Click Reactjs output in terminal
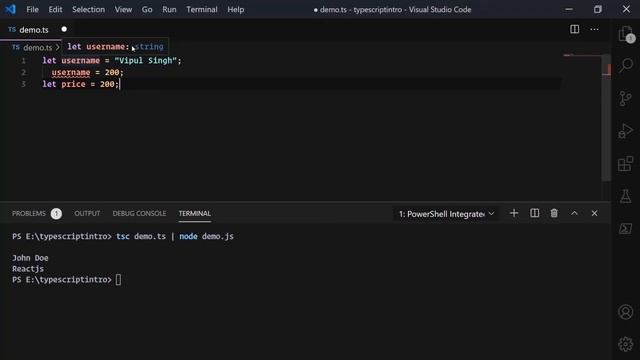This screenshot has width=640, height=360. point(28,269)
